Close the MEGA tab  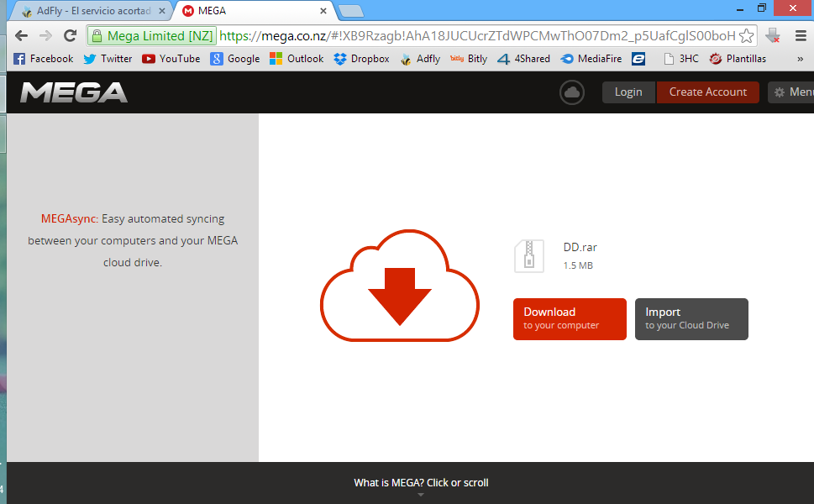point(323,11)
